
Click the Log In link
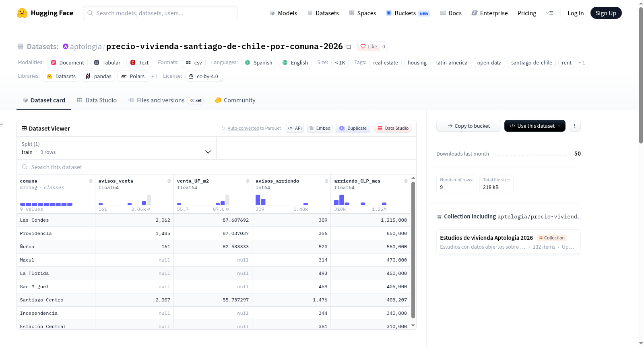tap(576, 13)
